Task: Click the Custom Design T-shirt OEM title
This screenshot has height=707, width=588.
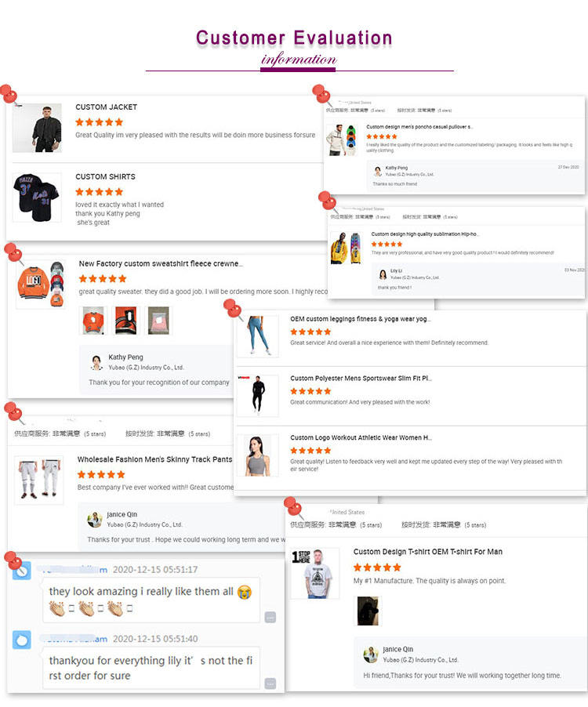Action: (428, 552)
